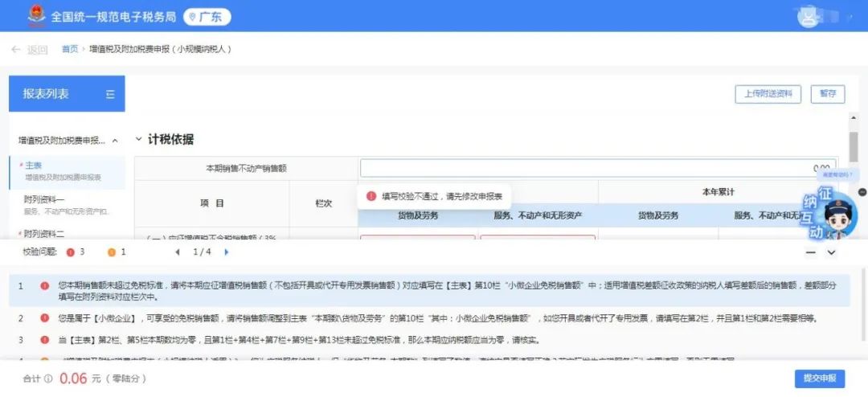The image size is (868, 397).
Task: Submit with the 提交申报 button
Action: [819, 379]
